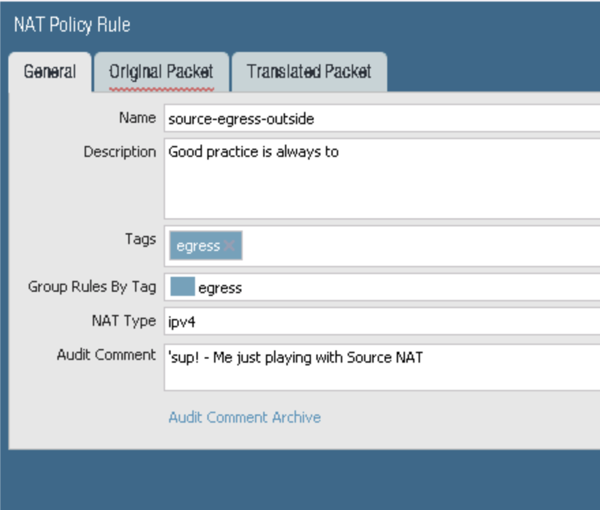
Task: Click the Group Rules By Tag label
Action: [92, 288]
